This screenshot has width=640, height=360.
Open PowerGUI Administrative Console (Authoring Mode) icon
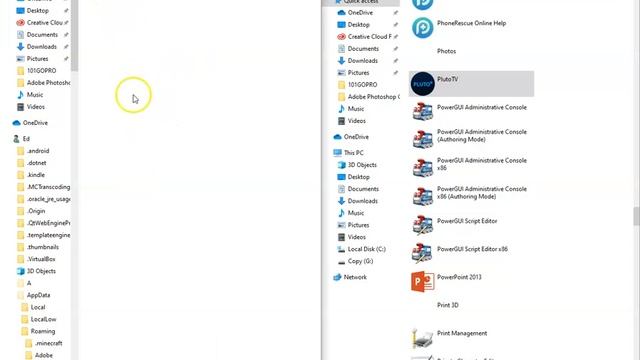[422, 140]
